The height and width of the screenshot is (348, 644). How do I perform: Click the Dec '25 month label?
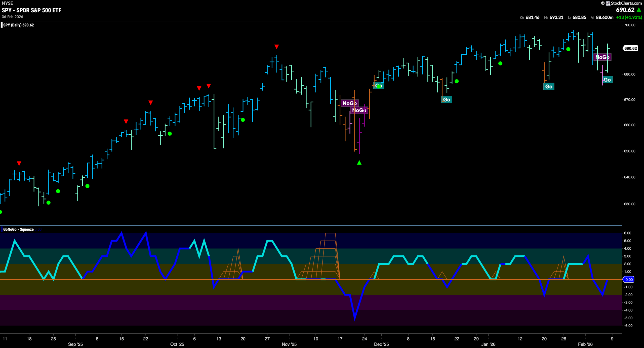pos(381,344)
